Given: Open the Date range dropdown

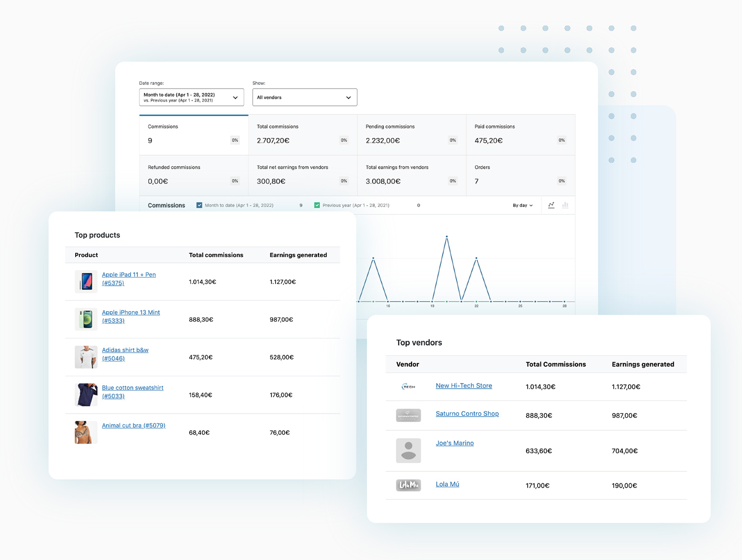Looking at the screenshot, I should click(191, 97).
